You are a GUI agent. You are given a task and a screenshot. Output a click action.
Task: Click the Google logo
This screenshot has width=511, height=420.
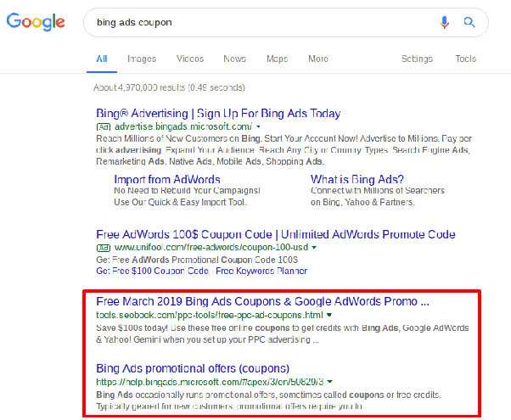36,21
